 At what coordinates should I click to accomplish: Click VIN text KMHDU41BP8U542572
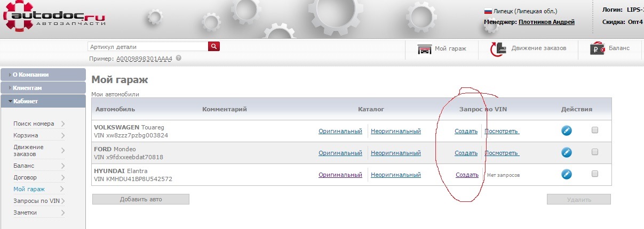133,179
